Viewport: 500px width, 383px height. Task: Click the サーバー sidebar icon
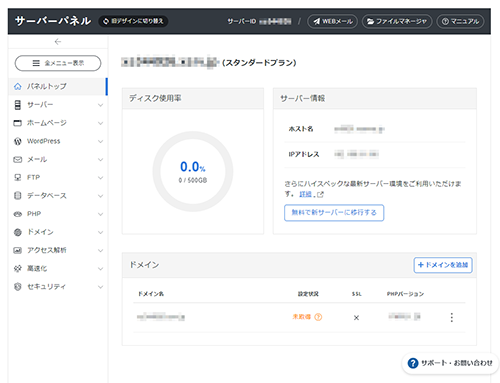pos(18,105)
